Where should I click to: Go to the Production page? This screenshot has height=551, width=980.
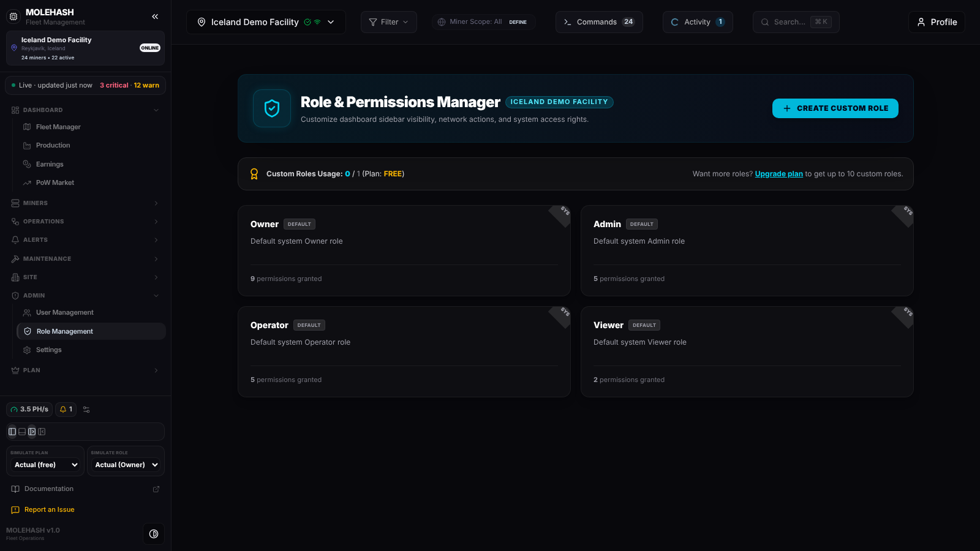[x=91, y=146]
